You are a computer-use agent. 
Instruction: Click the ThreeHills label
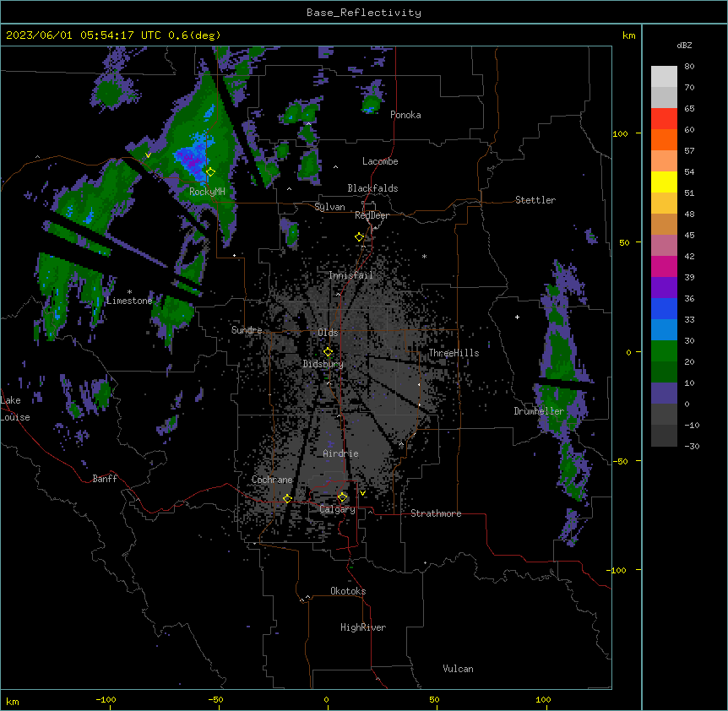(454, 353)
